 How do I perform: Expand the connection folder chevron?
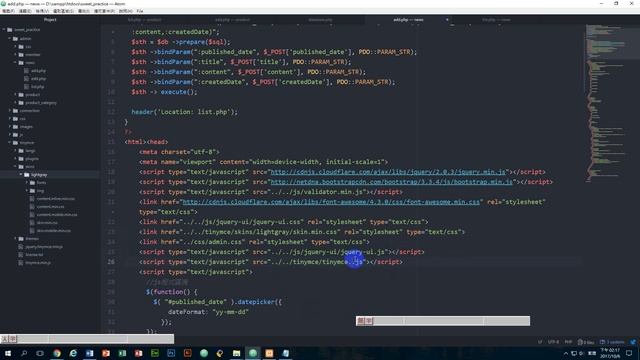click(x=10, y=111)
